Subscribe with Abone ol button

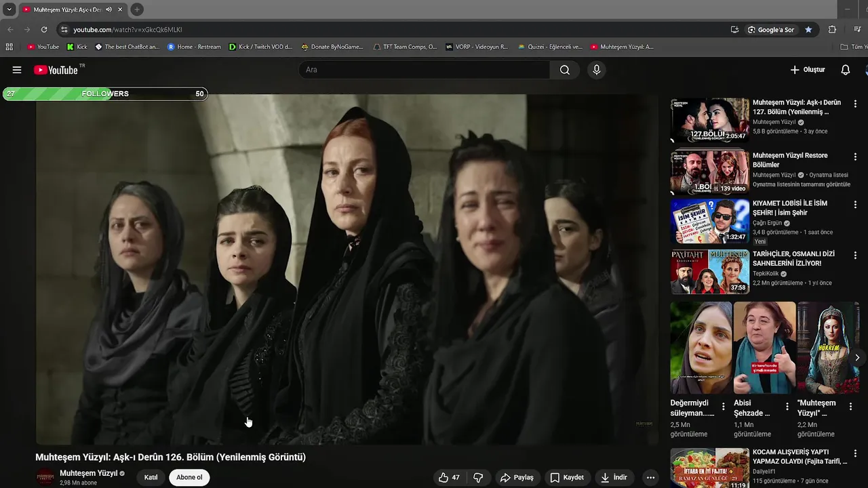click(x=189, y=477)
